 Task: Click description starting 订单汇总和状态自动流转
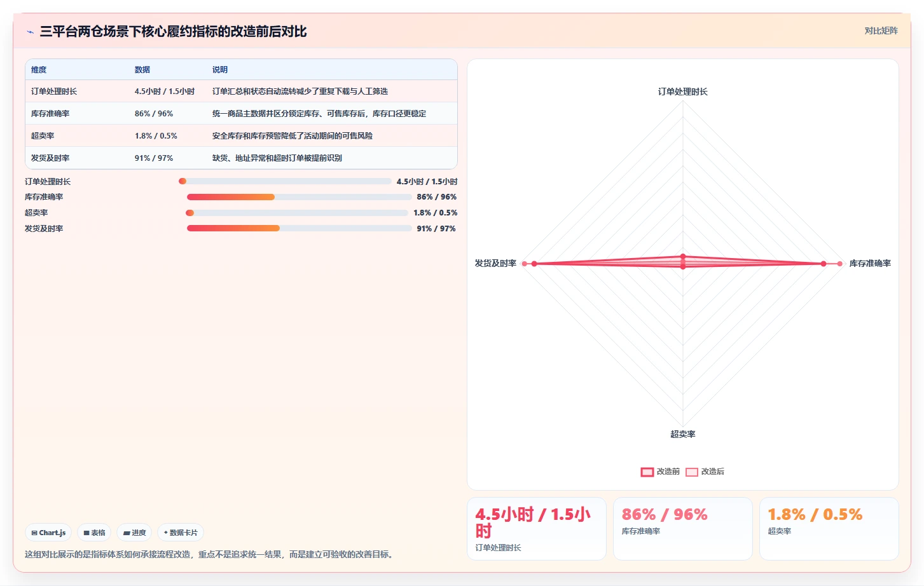(300, 92)
